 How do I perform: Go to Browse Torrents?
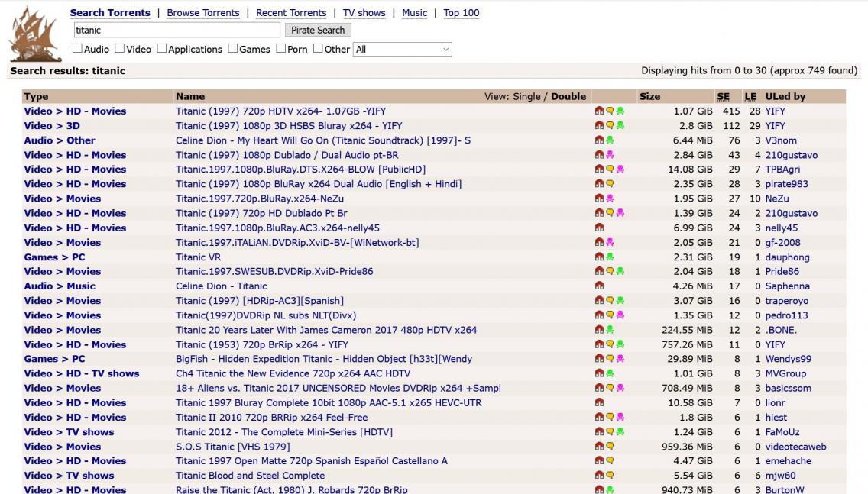tap(203, 13)
